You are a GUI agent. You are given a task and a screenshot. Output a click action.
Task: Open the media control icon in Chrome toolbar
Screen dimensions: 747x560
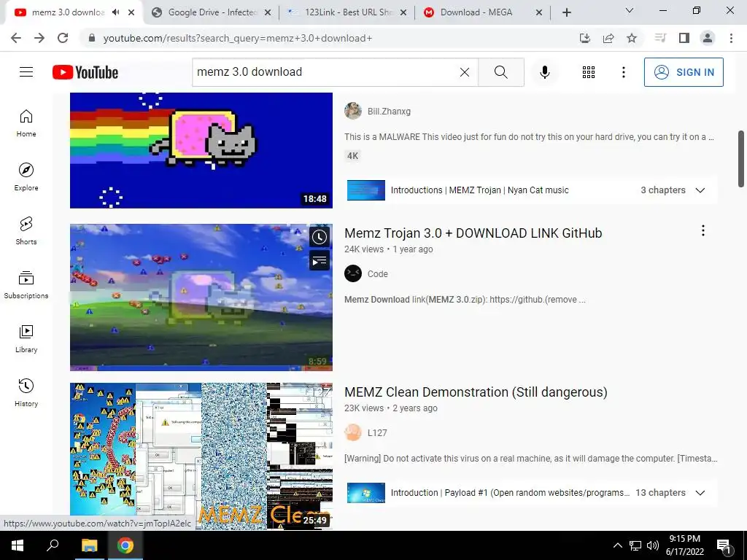(x=660, y=38)
